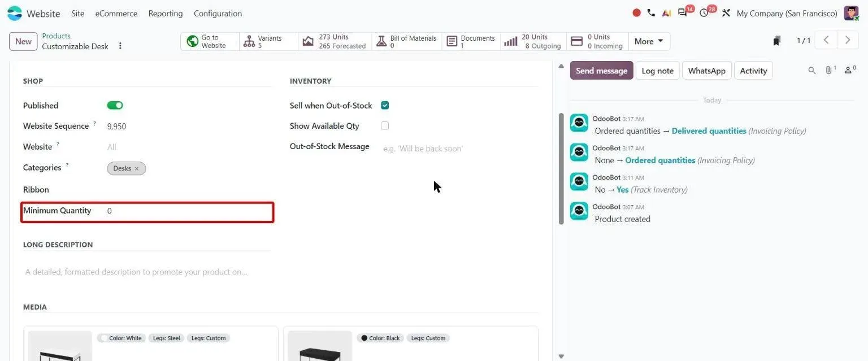Click the AI assistant icon in top bar
This screenshot has height=361, width=868.
666,13
